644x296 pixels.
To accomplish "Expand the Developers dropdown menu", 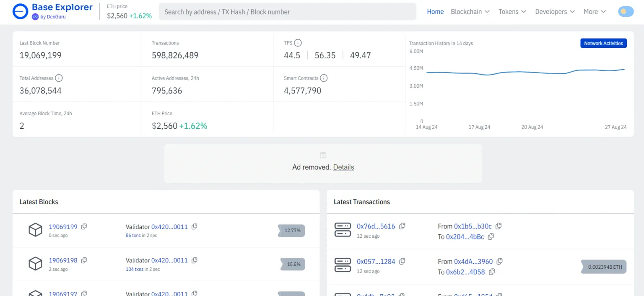I will click(x=555, y=12).
